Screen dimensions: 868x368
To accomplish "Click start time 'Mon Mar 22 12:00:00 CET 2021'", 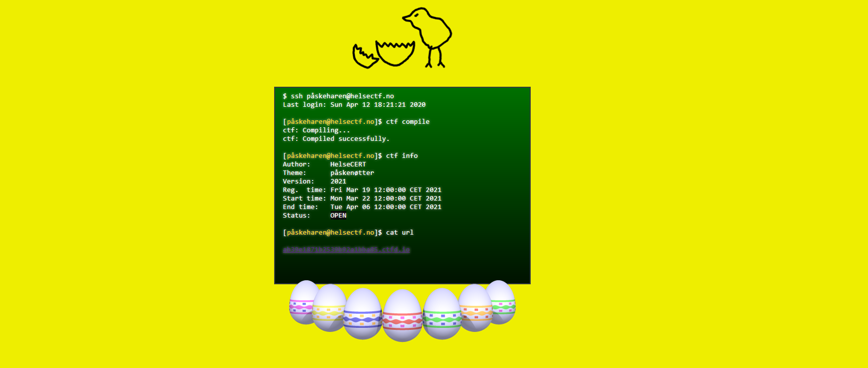I will (x=386, y=198).
